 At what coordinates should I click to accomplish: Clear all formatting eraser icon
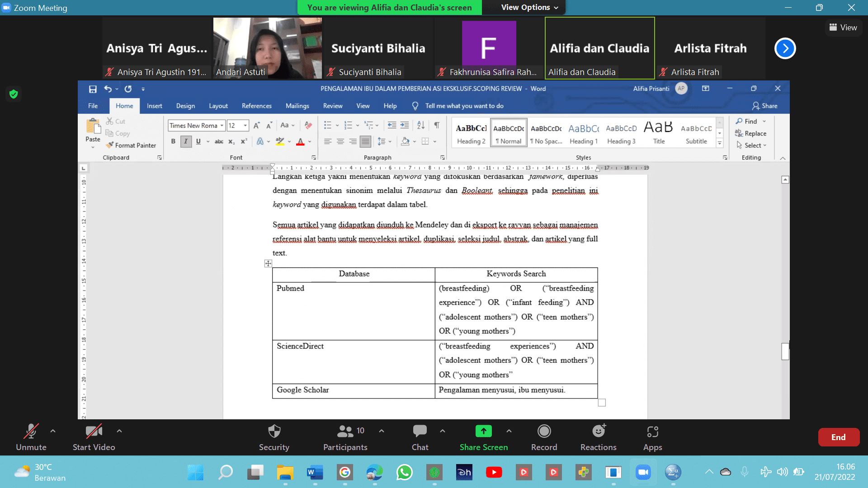(308, 125)
